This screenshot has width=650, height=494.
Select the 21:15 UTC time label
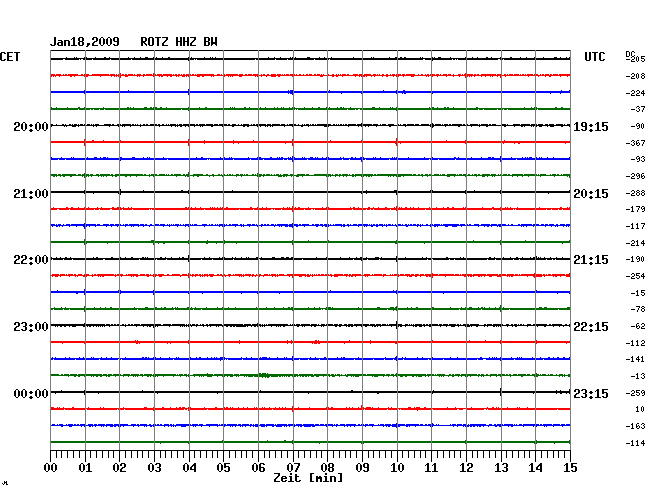coord(591,260)
